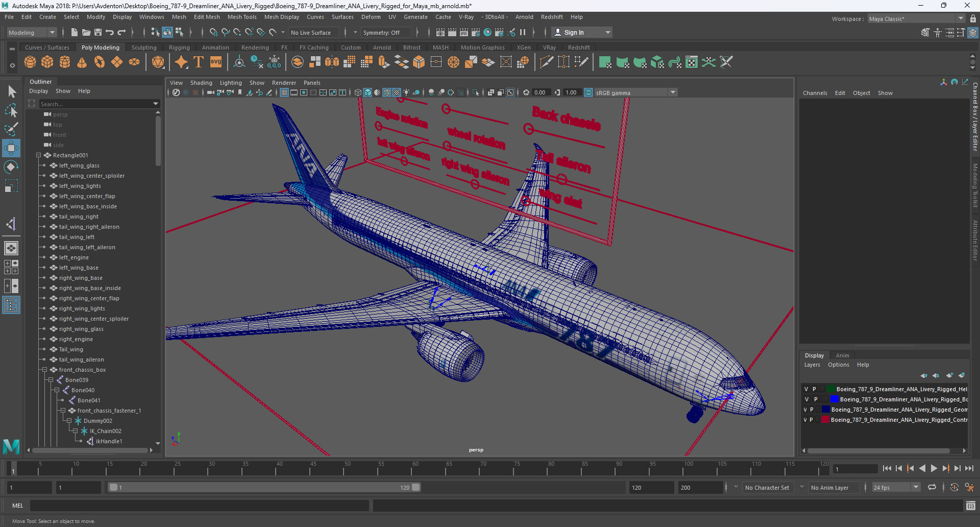This screenshot has width=980, height=527.
Task: Click the wireframe shading cube icon
Action: click(x=358, y=92)
